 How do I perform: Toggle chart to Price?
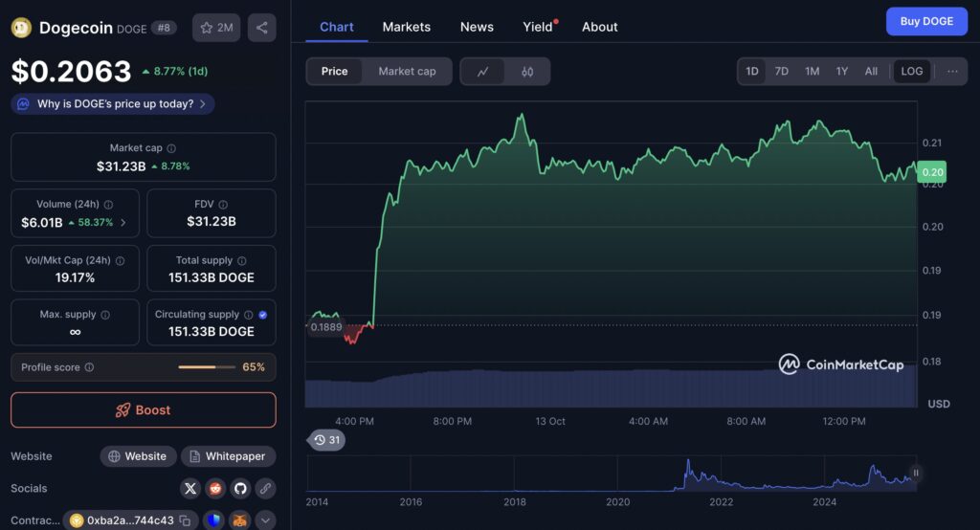coord(334,71)
